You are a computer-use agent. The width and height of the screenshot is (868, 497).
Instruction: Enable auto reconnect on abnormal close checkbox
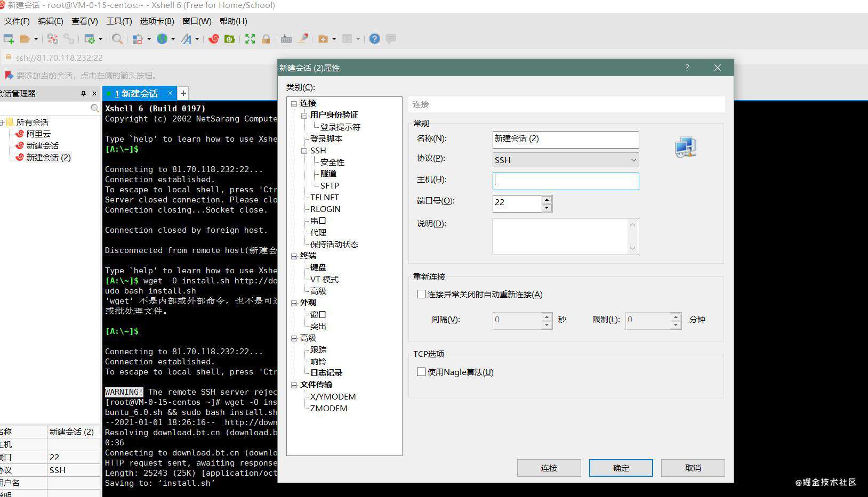(x=421, y=294)
